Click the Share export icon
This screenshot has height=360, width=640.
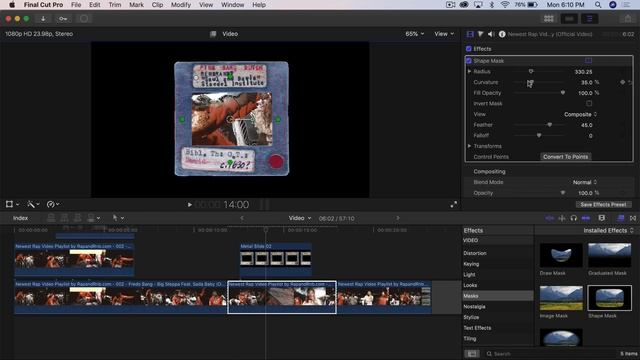click(x=628, y=19)
